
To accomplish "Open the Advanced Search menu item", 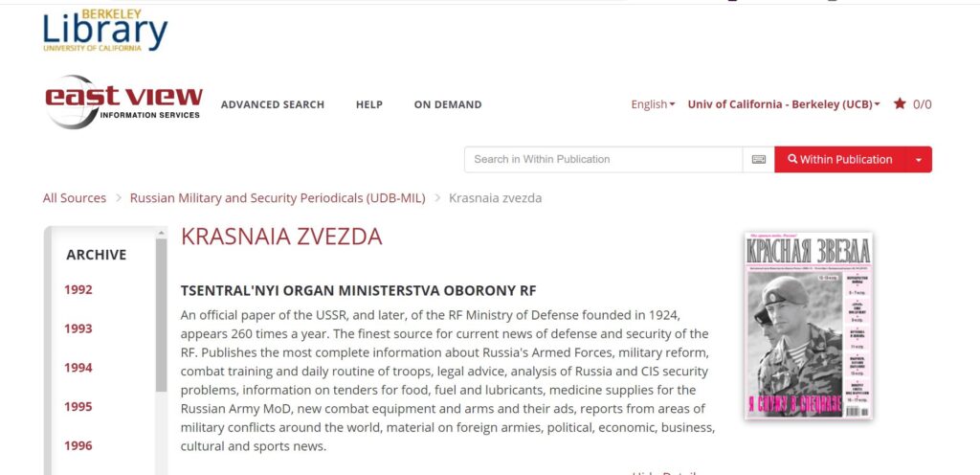I will point(273,104).
